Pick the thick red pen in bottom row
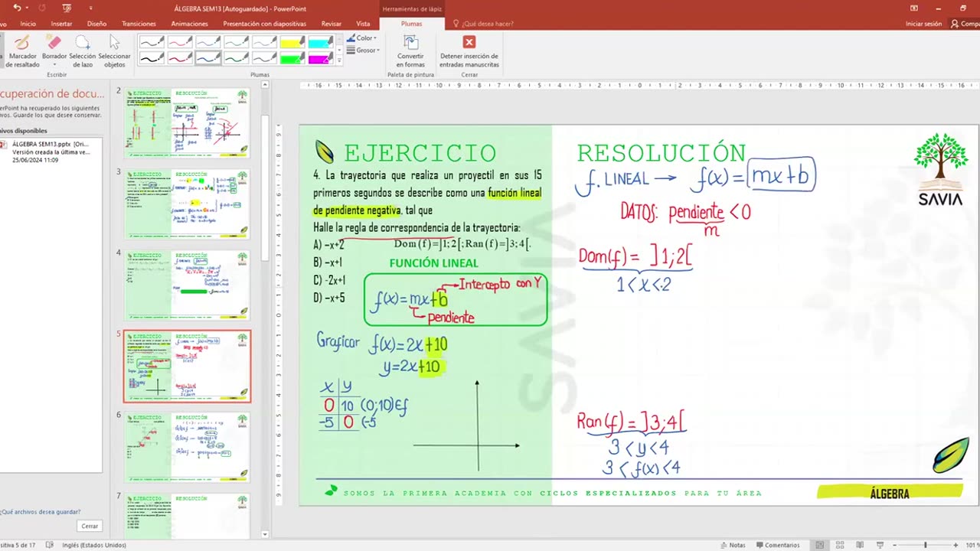The height and width of the screenshot is (551, 980). [x=180, y=57]
